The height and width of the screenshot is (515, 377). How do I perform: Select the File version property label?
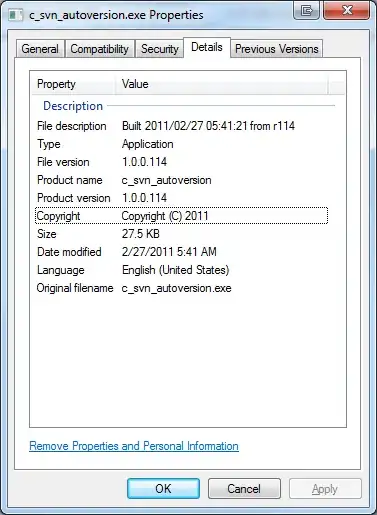pyautogui.click(x=63, y=162)
